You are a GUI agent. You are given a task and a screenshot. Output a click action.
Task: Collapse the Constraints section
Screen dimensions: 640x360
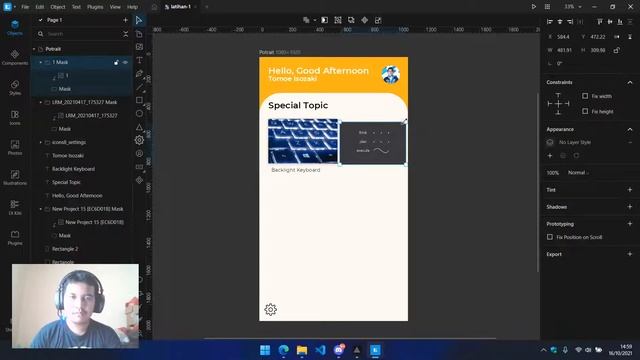point(630,82)
